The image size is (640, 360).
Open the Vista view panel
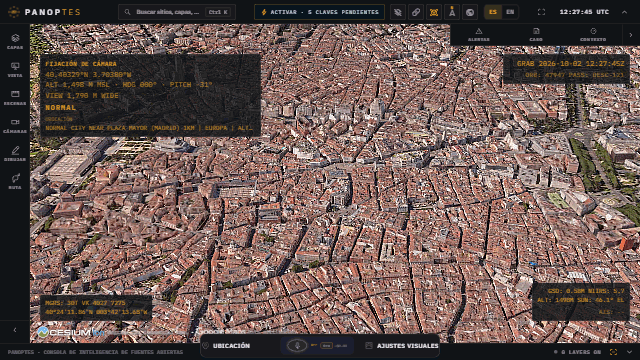click(15, 70)
